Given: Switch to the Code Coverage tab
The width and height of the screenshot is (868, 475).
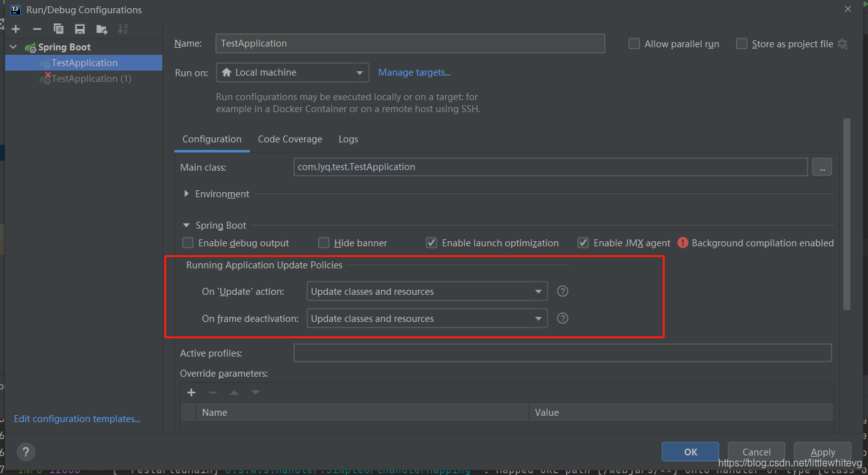Looking at the screenshot, I should point(290,139).
